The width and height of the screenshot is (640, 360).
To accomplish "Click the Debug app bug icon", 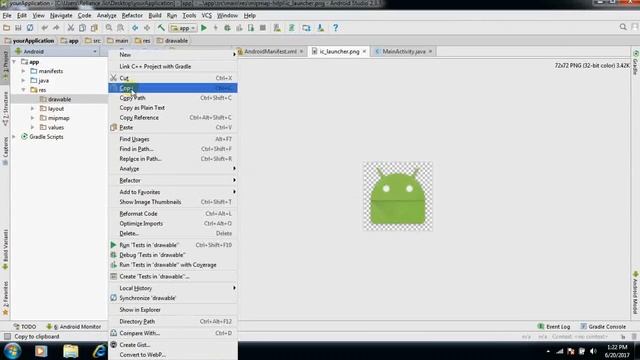I will (x=227, y=28).
